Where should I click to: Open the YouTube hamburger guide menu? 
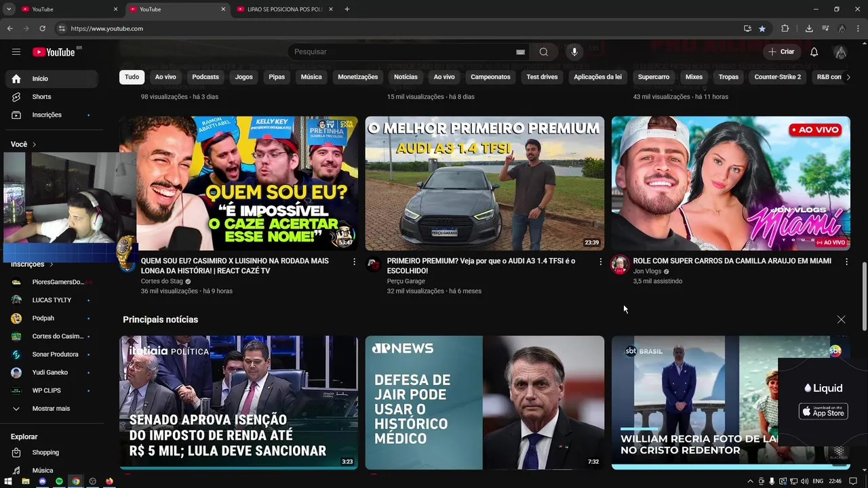16,52
